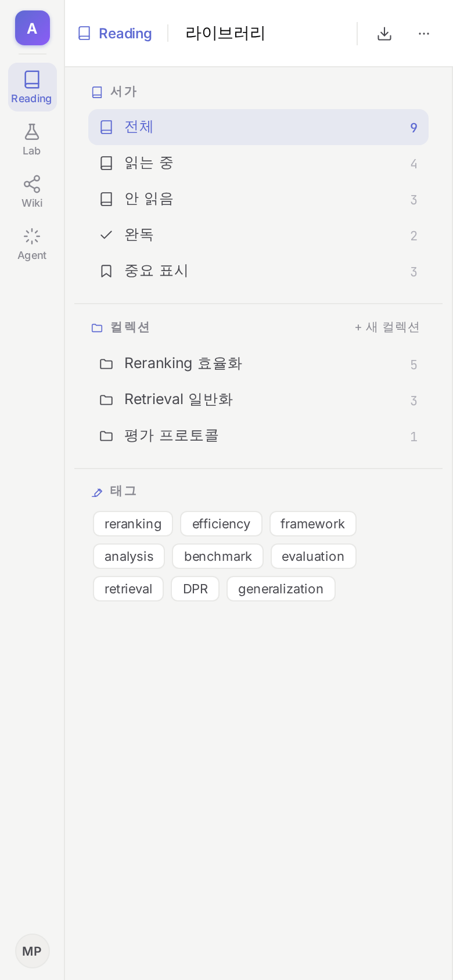Filter by the efficiency tag
This screenshot has height=980, width=453.
(x=221, y=524)
